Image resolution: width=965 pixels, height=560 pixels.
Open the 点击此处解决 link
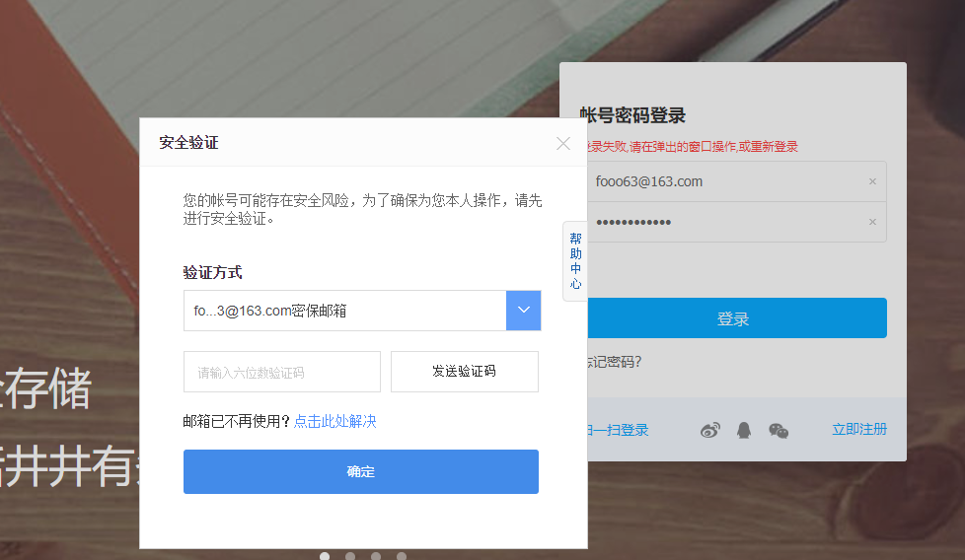334,421
